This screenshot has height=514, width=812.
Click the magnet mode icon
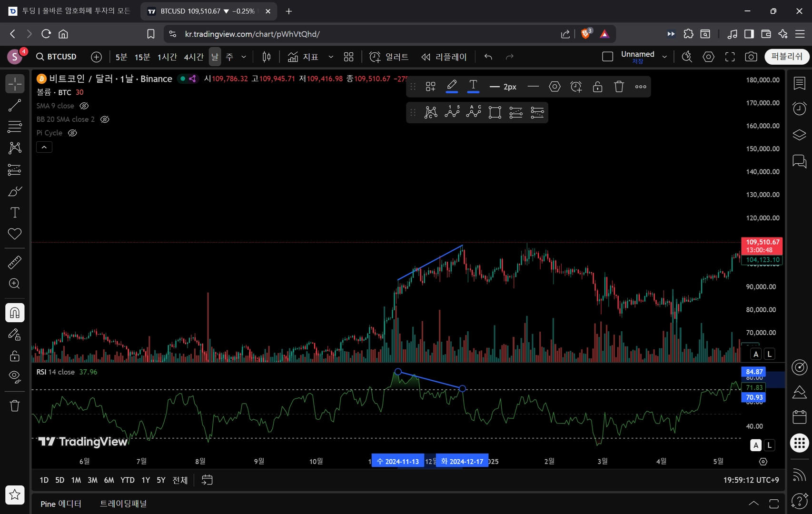click(15, 313)
